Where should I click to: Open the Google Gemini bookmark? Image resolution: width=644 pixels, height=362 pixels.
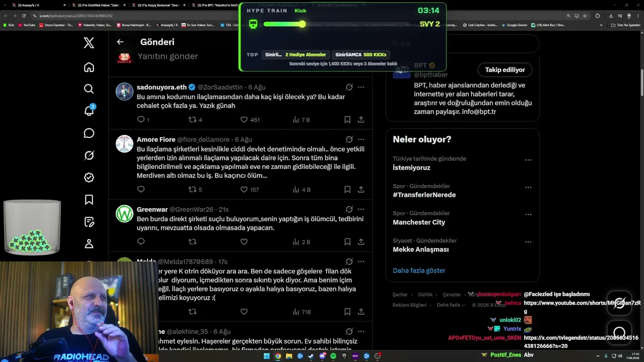click(x=514, y=25)
